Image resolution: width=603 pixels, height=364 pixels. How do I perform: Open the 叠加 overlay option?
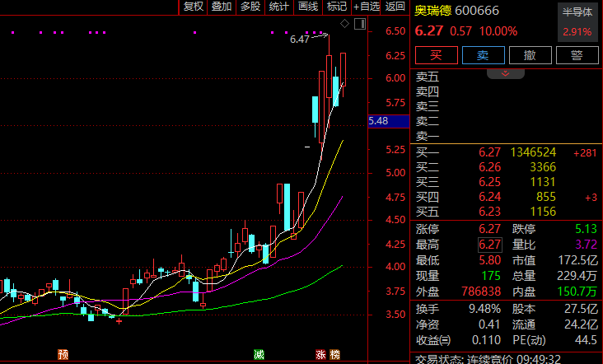tap(221, 7)
